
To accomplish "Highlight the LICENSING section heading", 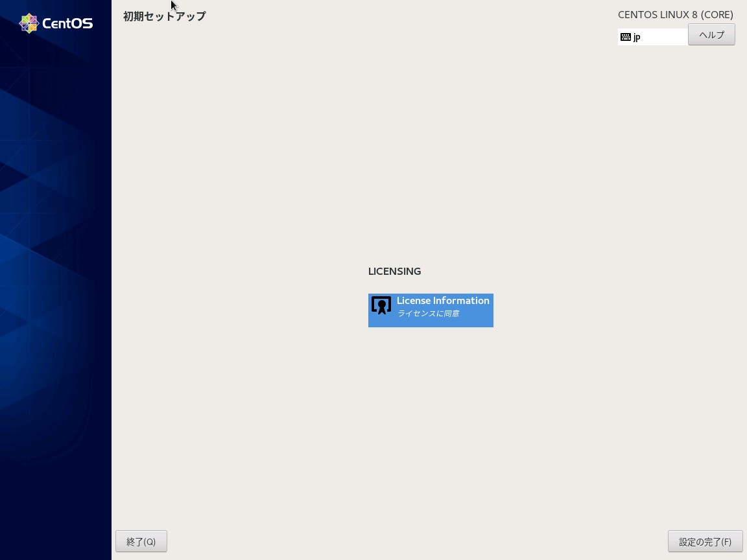I will click(394, 271).
